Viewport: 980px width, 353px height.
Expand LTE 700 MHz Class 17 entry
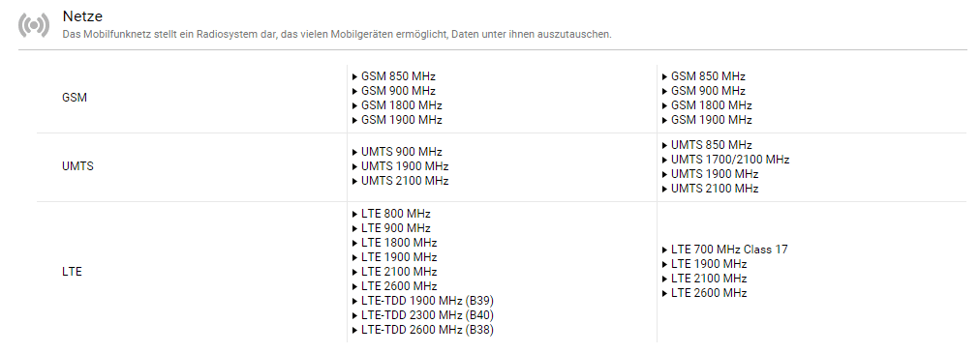point(725,250)
